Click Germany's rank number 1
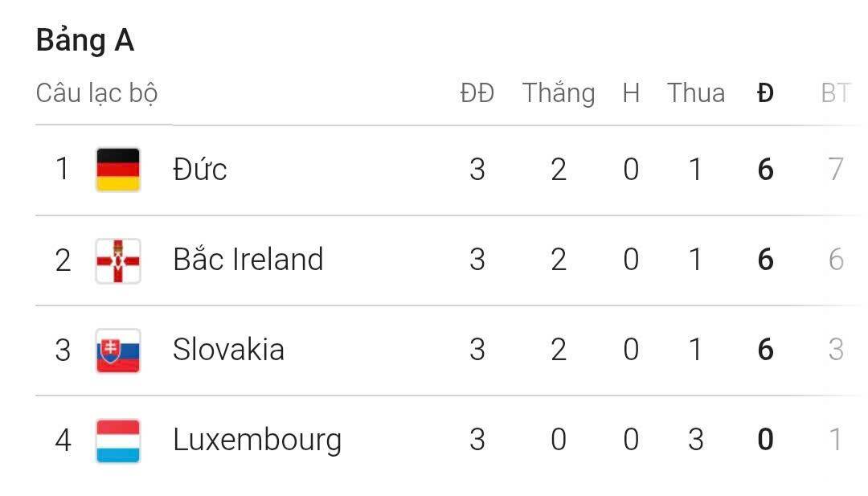This screenshot has width=868, height=496. pyautogui.click(x=63, y=170)
